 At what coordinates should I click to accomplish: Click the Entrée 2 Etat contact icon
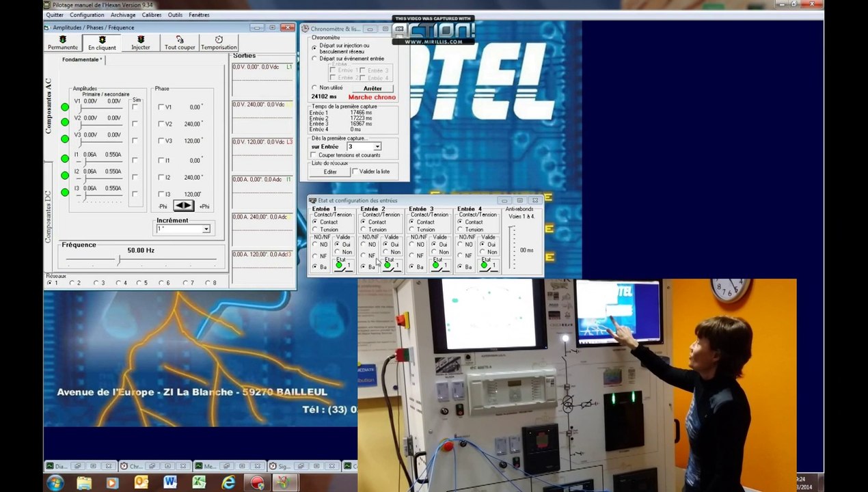391,265
